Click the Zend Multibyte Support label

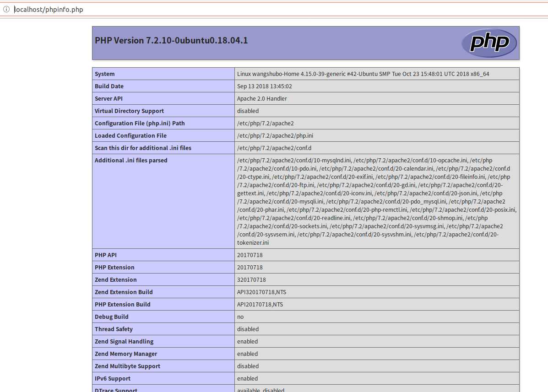[x=128, y=366]
